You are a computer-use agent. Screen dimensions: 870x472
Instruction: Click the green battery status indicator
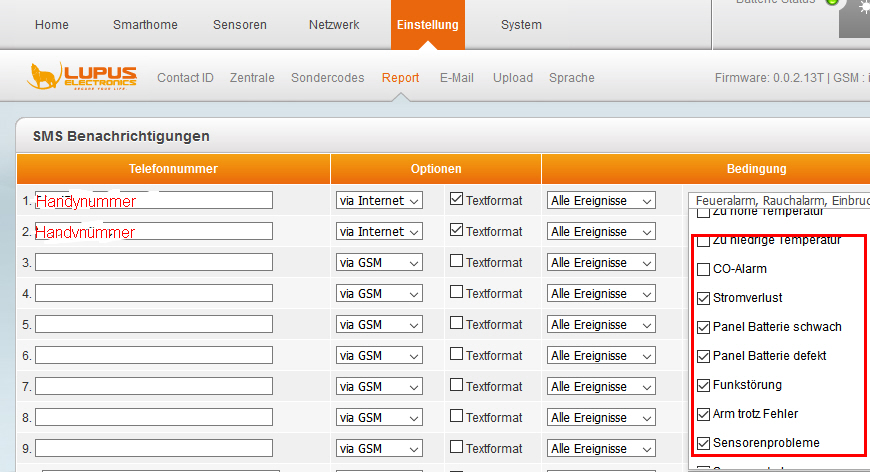pos(831,3)
